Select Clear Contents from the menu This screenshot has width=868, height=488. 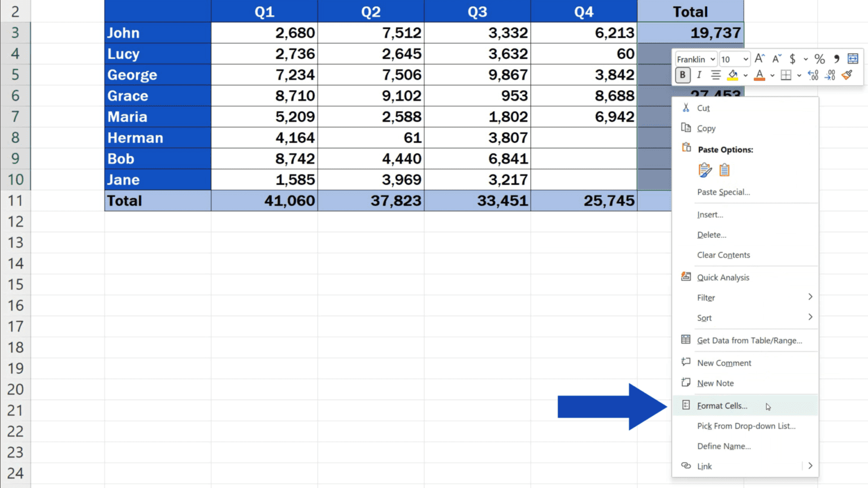pos(723,255)
